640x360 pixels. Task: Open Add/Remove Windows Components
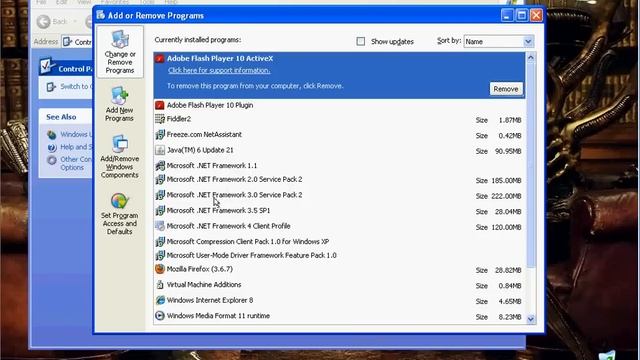[120, 157]
